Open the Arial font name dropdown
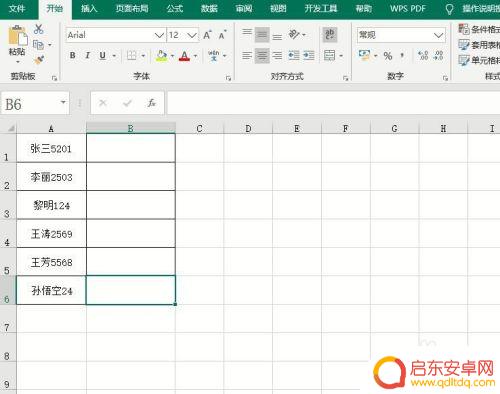Screen dimensions: 500x394 pos(159,35)
